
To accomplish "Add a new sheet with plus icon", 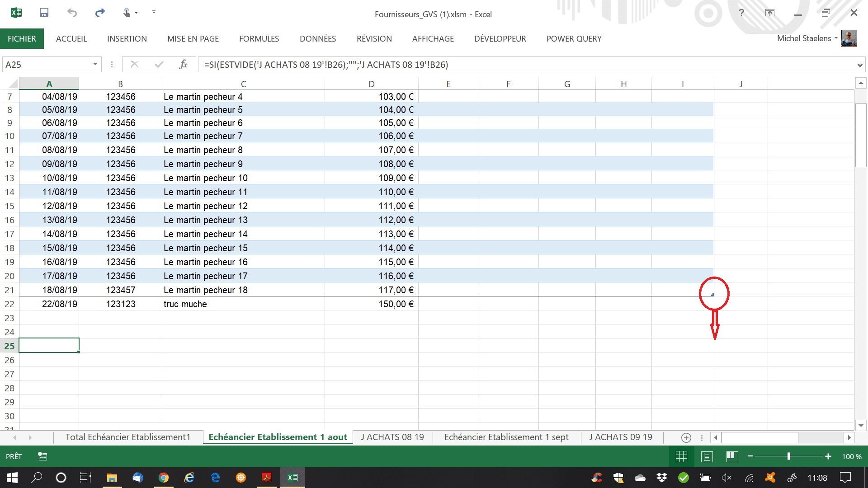I will click(x=686, y=437).
